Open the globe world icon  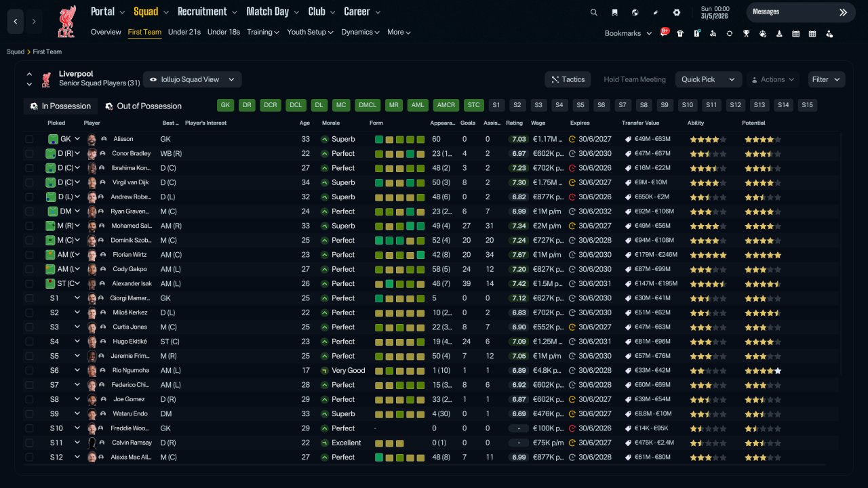[x=635, y=12]
